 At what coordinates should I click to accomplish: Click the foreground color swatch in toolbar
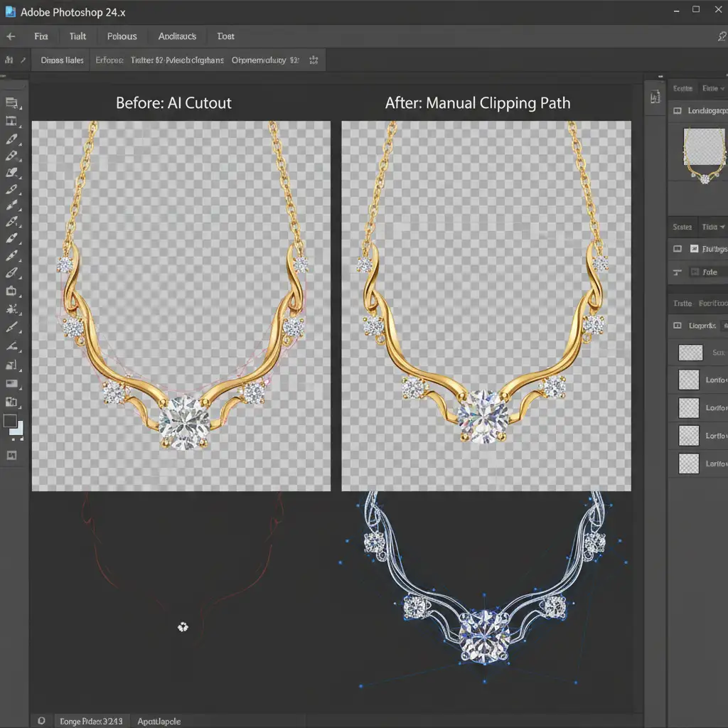[x=10, y=421]
